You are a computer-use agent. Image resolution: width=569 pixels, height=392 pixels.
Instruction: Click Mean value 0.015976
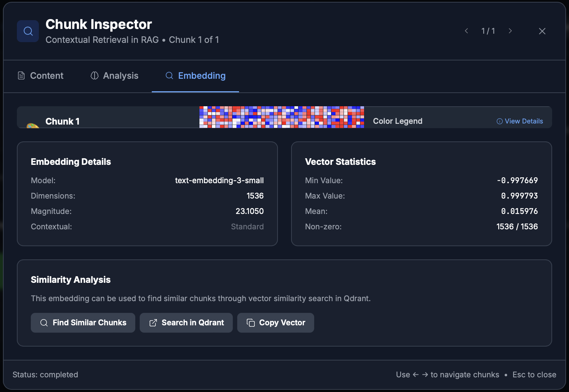pyautogui.click(x=520, y=211)
